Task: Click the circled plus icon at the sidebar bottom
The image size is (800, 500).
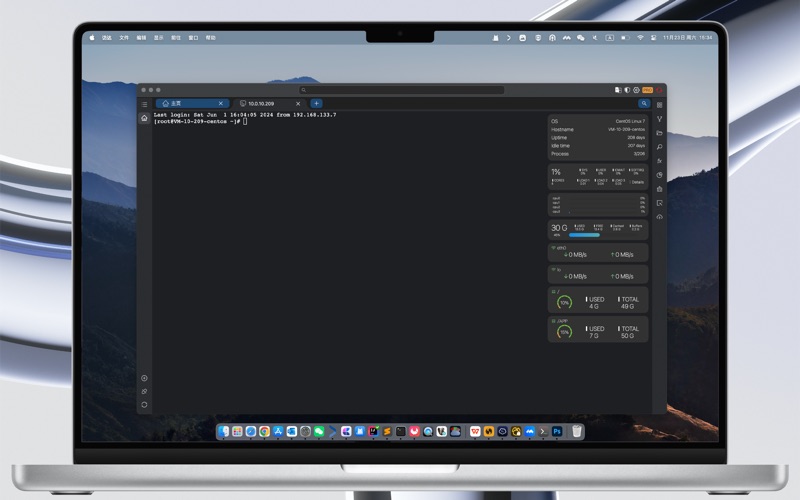Action: pos(144,378)
